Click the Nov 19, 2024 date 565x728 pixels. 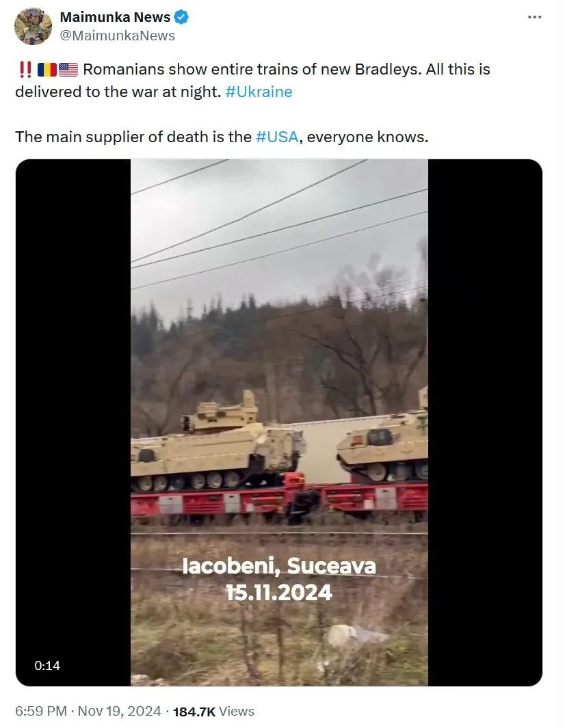pyautogui.click(x=120, y=712)
